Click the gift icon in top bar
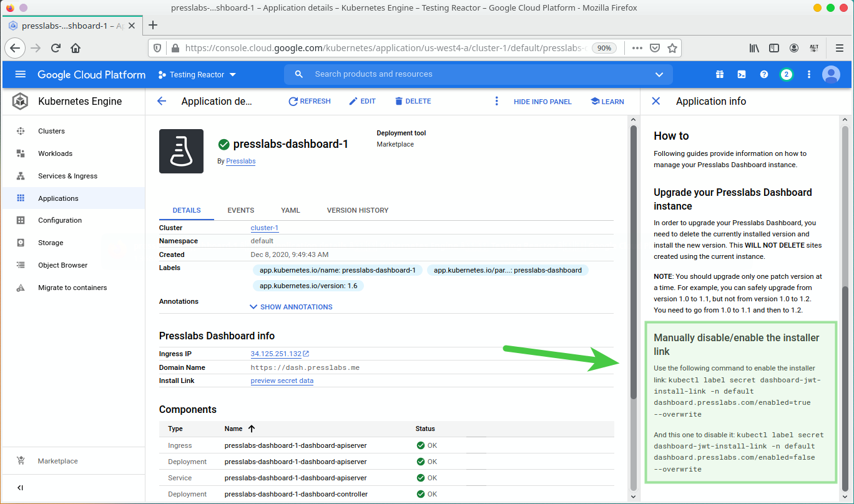Viewport: 854px width, 504px height. (x=720, y=74)
